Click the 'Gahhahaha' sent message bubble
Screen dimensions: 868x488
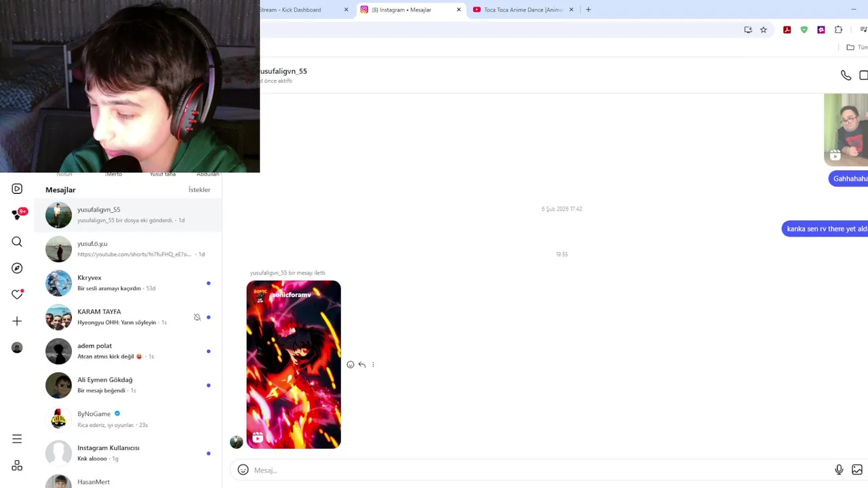[x=848, y=179]
